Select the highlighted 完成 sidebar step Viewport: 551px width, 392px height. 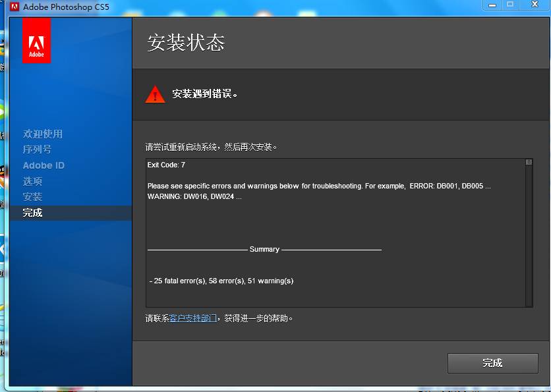(x=71, y=213)
